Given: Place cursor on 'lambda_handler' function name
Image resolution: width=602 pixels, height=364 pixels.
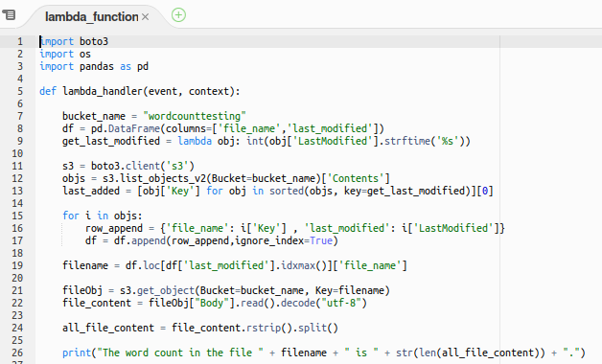Looking at the screenshot, I should tap(103, 91).
